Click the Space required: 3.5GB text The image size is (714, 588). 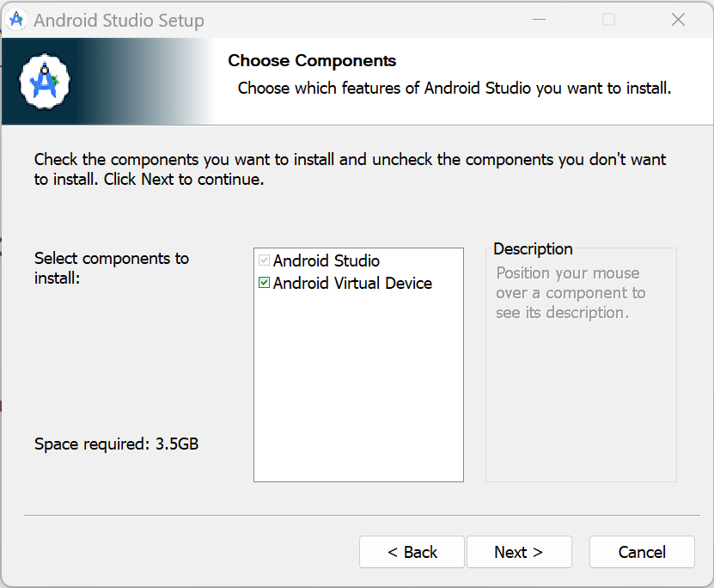[x=117, y=444]
